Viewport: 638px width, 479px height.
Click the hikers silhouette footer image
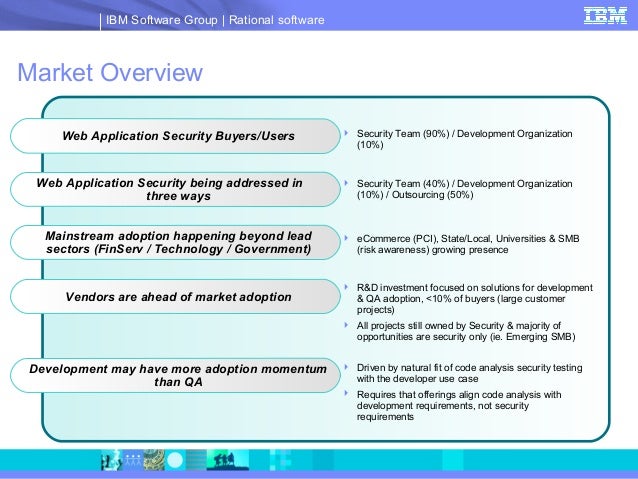point(228,460)
